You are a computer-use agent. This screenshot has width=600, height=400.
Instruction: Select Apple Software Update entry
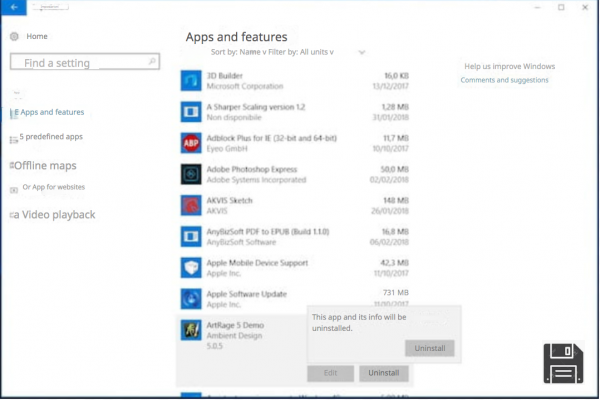point(246,294)
